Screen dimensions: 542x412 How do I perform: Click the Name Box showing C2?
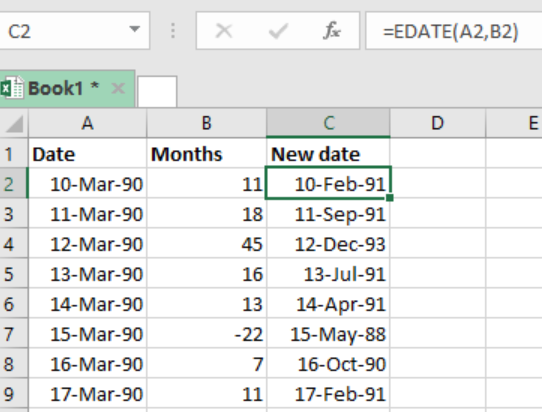[74, 31]
